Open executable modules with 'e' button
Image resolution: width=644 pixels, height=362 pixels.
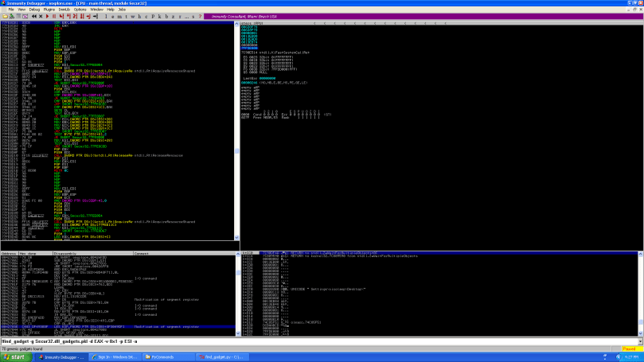pos(112,16)
